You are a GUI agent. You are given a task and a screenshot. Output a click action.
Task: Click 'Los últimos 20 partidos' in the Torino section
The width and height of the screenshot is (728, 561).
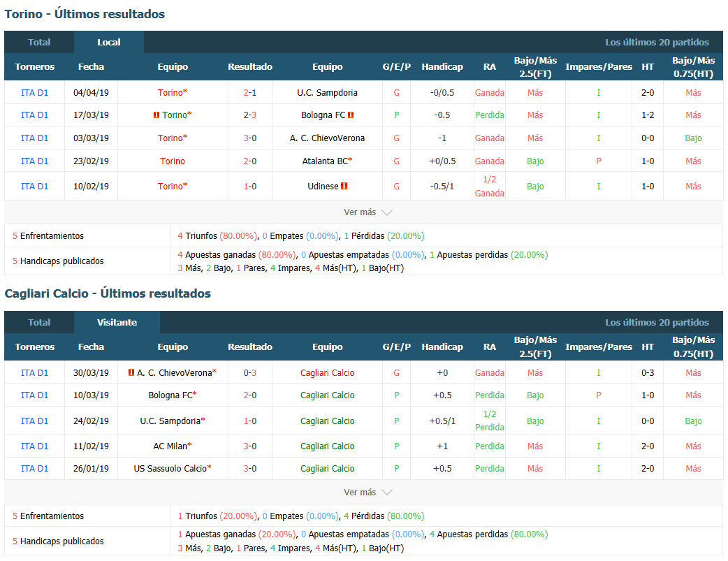point(657,42)
